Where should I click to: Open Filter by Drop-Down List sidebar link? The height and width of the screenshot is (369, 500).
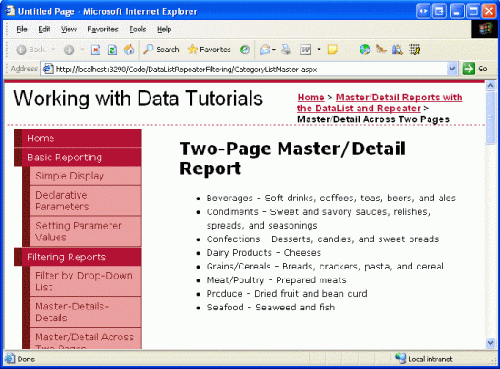click(x=85, y=281)
